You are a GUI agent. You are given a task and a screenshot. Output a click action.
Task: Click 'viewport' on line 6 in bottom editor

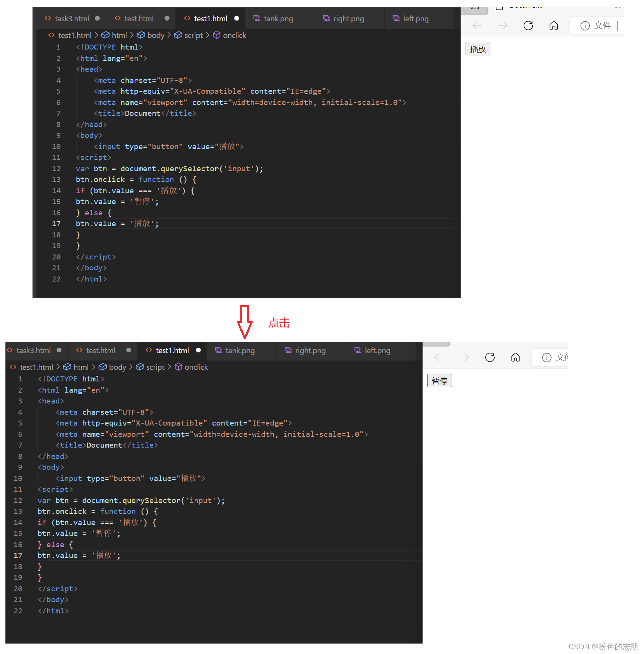(127, 434)
